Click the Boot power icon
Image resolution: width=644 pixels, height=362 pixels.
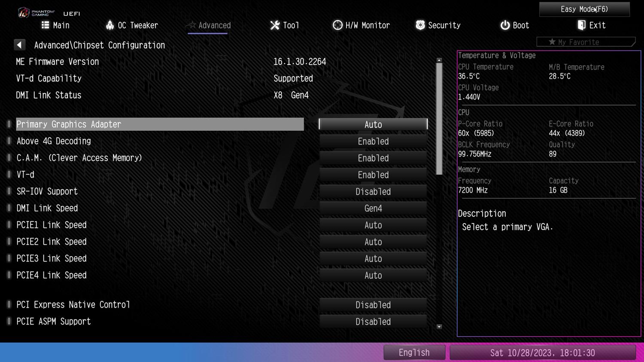[505, 25]
